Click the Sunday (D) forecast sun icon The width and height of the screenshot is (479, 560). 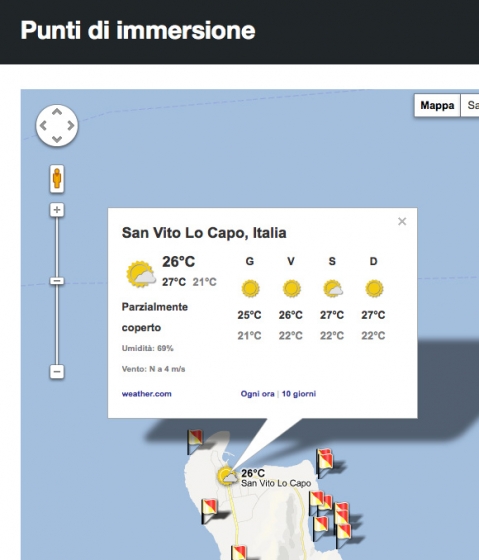[374, 289]
